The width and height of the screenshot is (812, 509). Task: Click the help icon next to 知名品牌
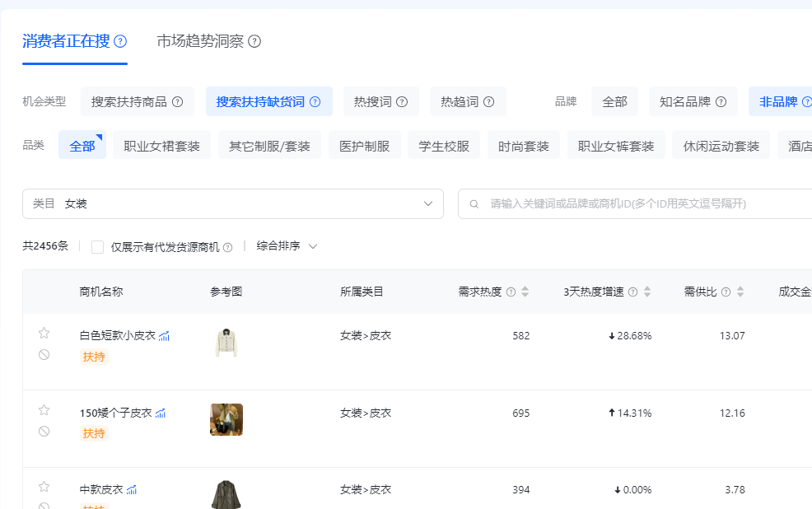[721, 101]
